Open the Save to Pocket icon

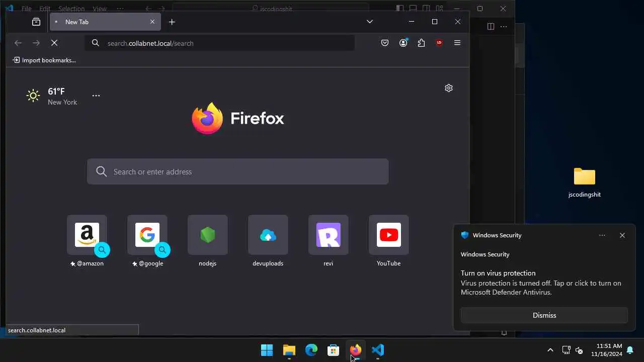(x=385, y=43)
